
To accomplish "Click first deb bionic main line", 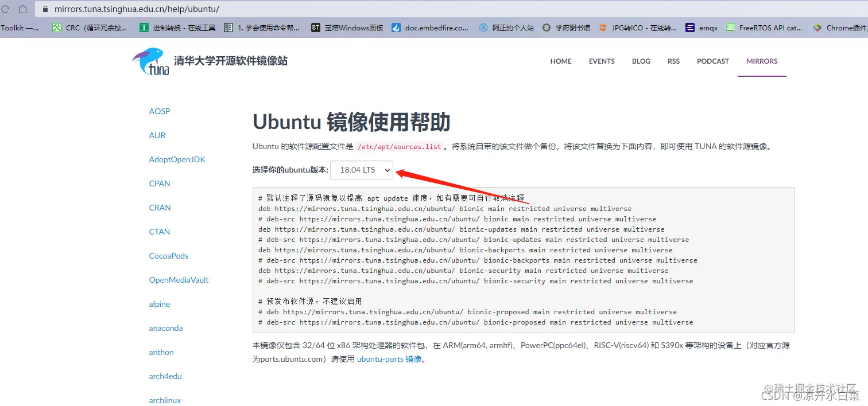I will pos(445,209).
